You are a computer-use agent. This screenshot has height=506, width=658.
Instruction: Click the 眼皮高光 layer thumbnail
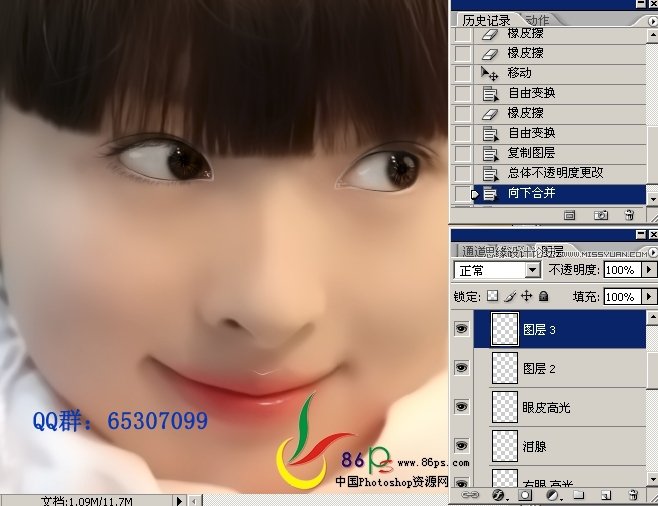click(505, 407)
